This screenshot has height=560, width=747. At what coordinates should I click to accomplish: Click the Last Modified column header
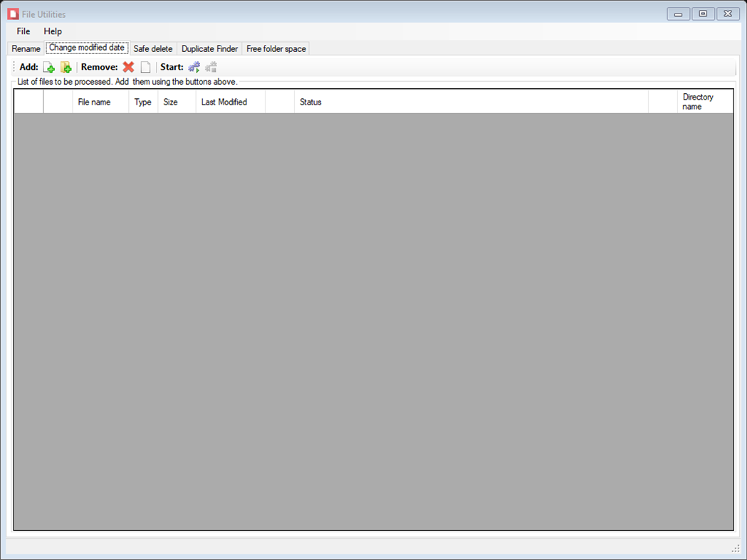224,102
